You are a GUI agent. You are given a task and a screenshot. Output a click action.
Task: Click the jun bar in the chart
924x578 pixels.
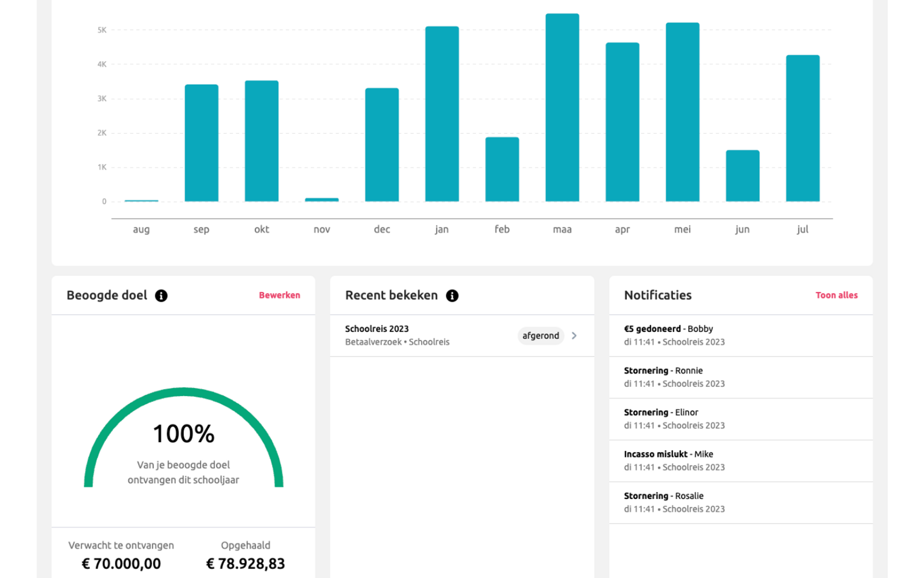743,176
